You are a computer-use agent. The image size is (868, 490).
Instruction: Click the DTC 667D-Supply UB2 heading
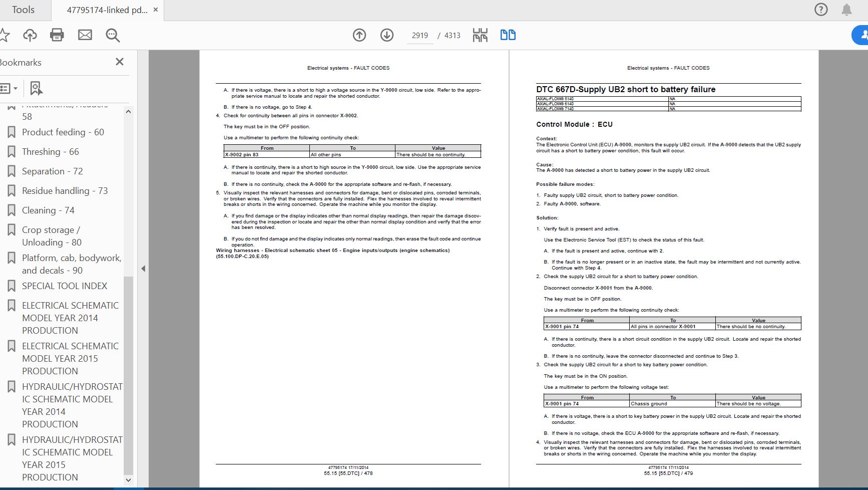626,89
